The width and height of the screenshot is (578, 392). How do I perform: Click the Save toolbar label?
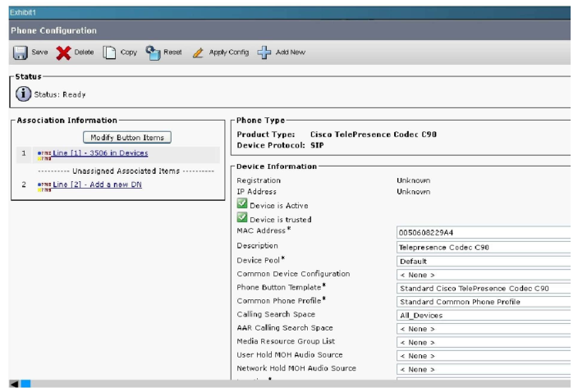tap(39, 52)
